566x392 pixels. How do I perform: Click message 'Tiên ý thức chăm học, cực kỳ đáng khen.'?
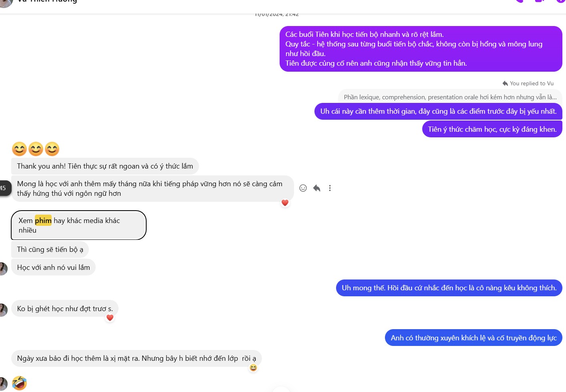point(492,129)
